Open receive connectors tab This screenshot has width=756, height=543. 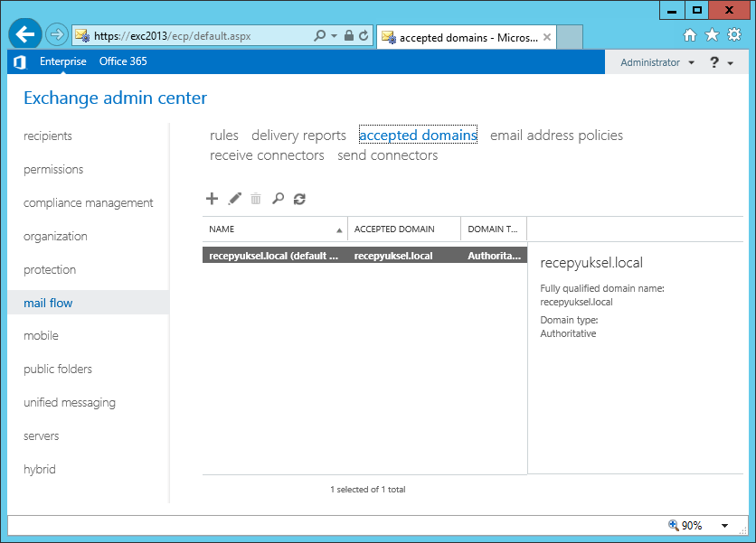coord(267,155)
